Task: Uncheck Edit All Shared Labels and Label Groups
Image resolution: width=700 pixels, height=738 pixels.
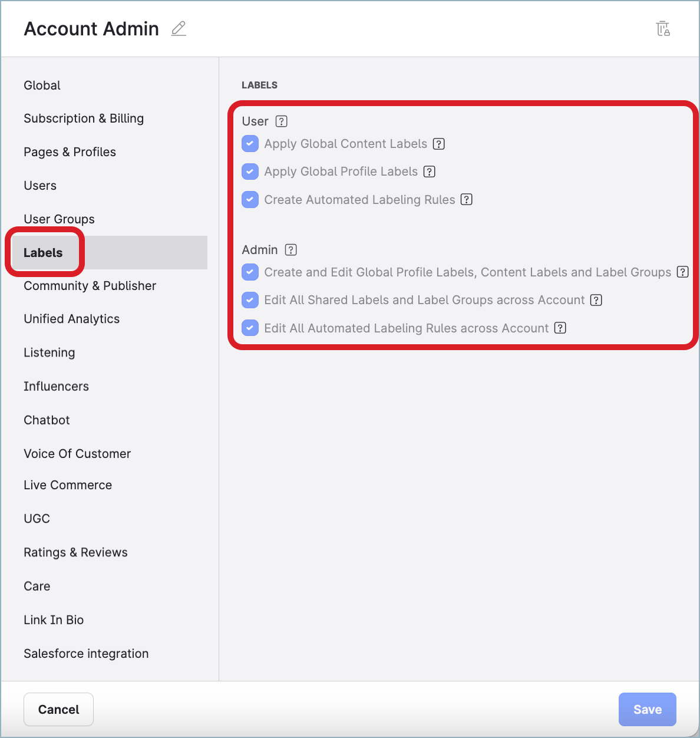Action: (x=250, y=300)
